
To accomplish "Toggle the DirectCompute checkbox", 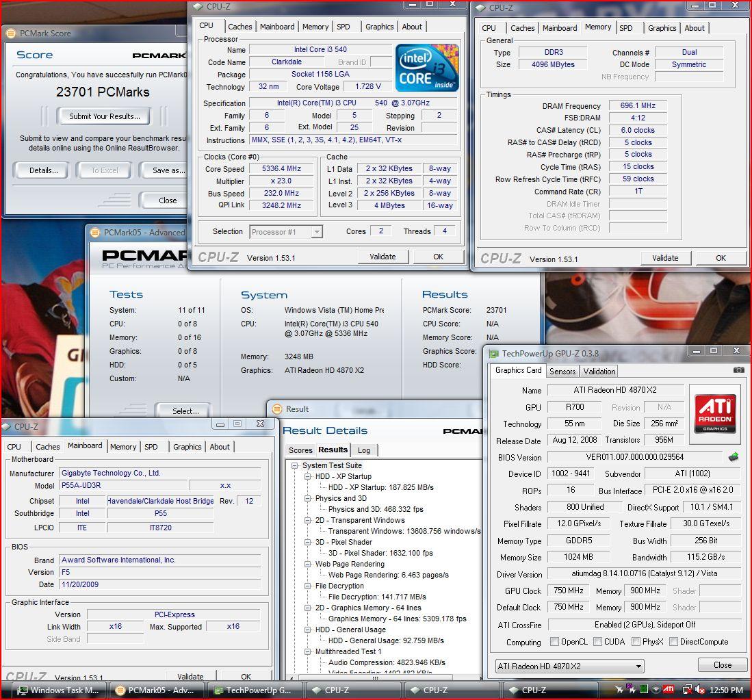I will [x=673, y=642].
